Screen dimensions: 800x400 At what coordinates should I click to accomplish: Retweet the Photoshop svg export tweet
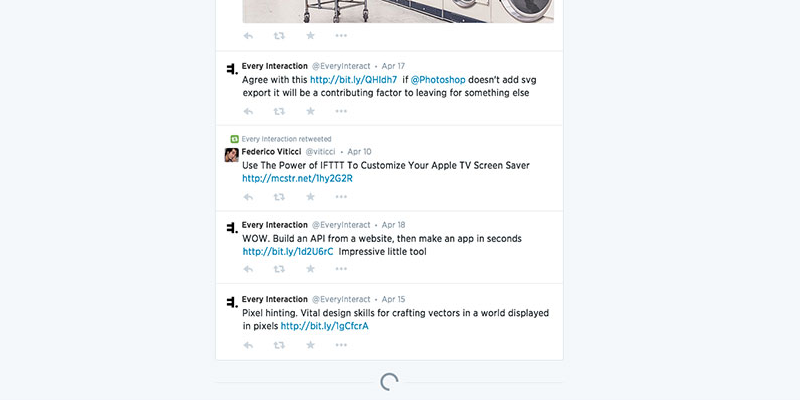click(x=279, y=111)
